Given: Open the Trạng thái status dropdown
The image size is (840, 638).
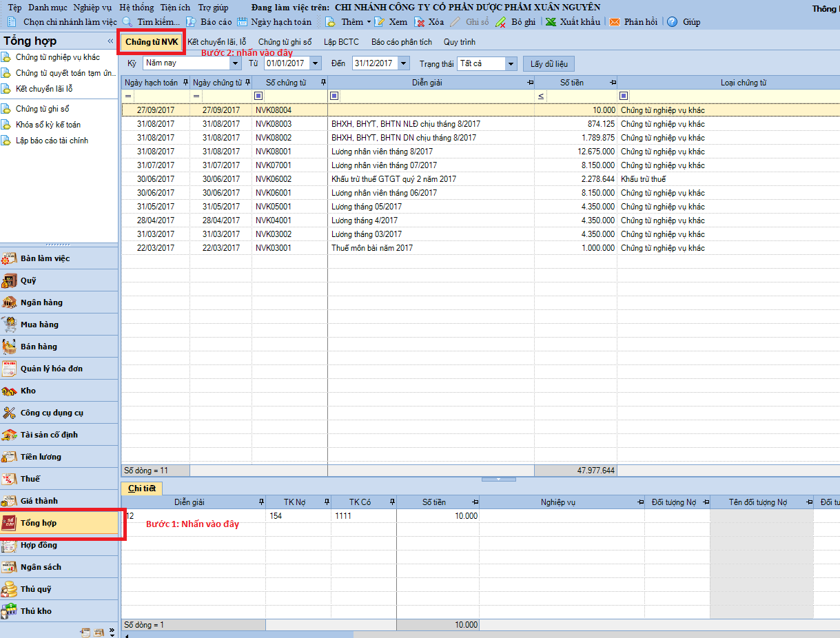Looking at the screenshot, I should [x=511, y=63].
